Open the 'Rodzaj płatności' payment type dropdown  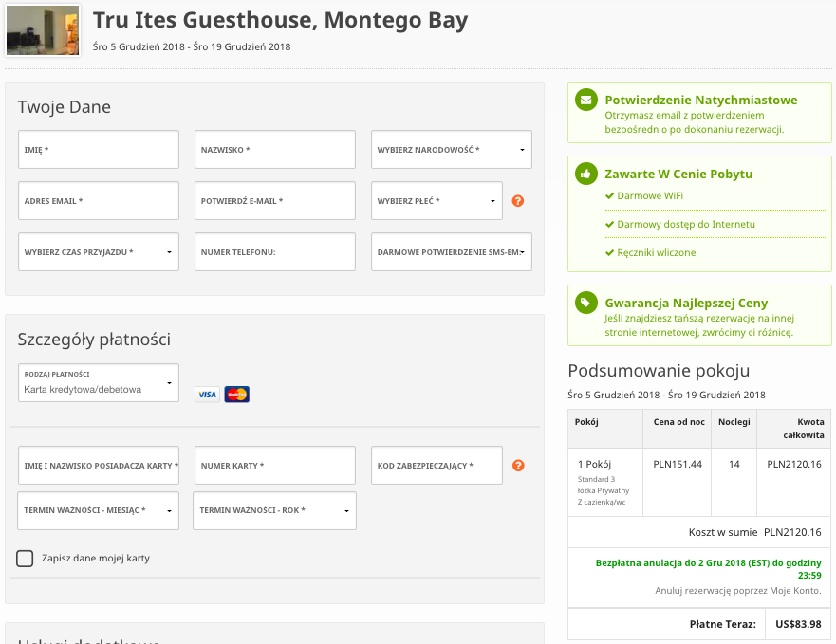point(98,382)
